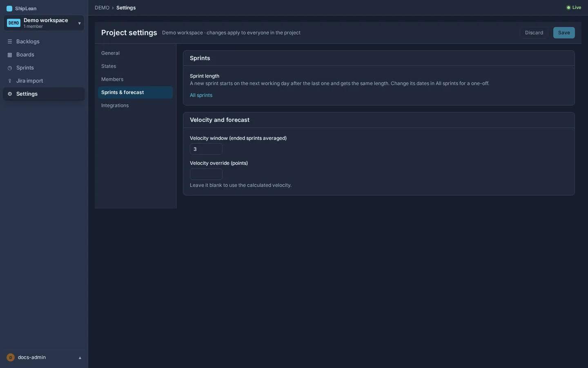Open Backlogs in the sidebar
Screen dimensions: 588x368
(x=44, y=42)
